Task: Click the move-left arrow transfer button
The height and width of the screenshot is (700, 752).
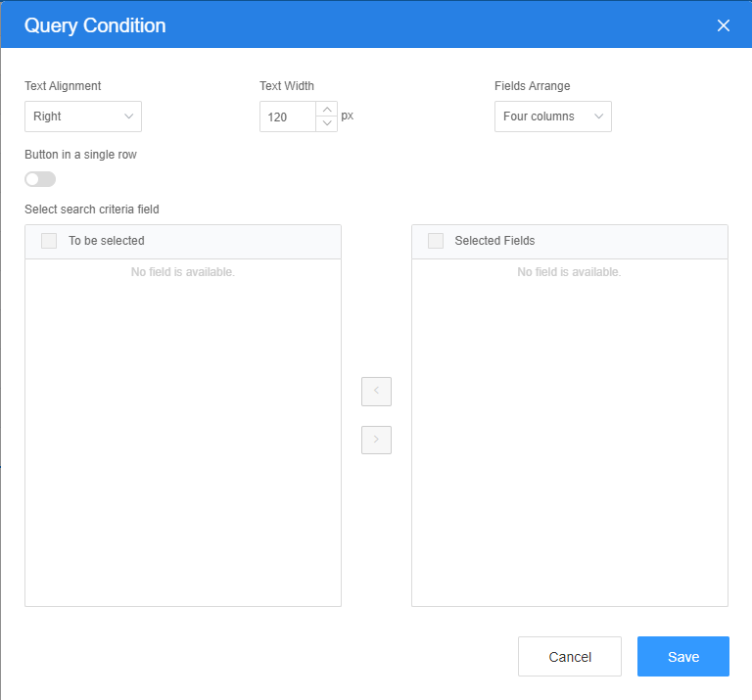Action: coord(376,392)
